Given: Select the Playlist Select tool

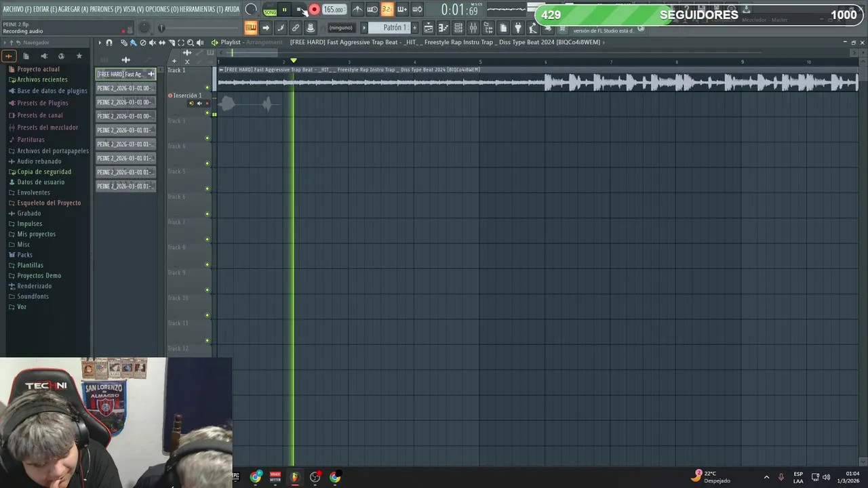Looking at the screenshot, I should (181, 43).
